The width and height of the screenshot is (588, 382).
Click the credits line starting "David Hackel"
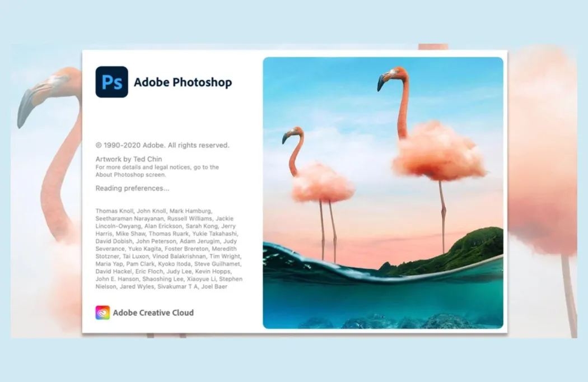tap(163, 271)
